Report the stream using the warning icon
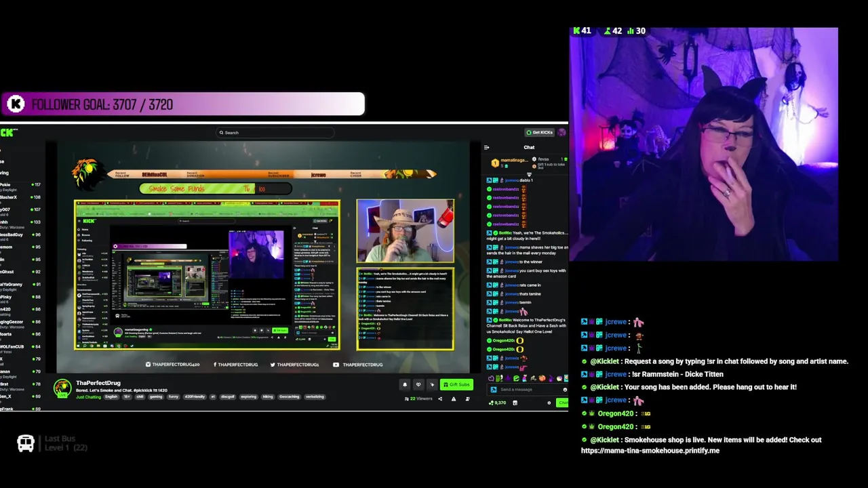Image resolution: width=868 pixels, height=488 pixels. coord(454,399)
